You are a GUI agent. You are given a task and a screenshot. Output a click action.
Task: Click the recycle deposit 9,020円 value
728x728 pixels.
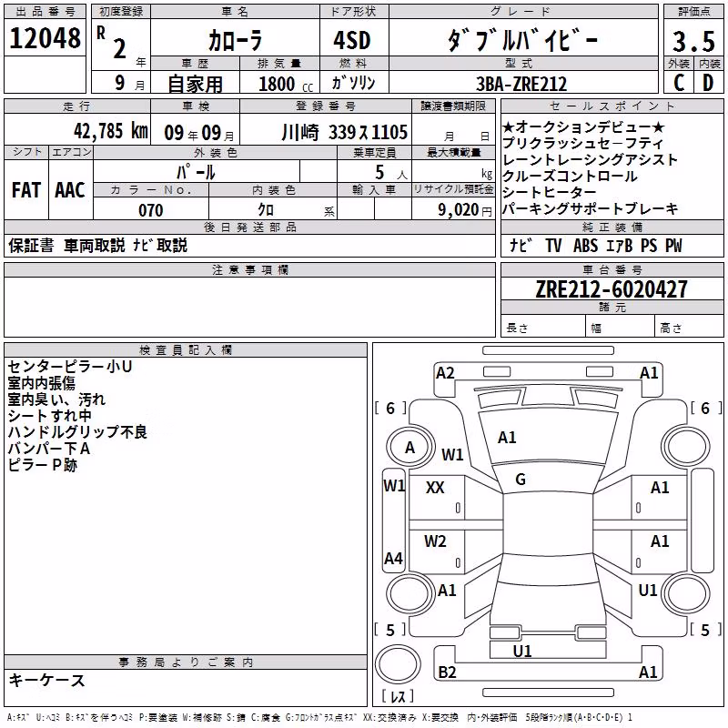tap(465, 210)
